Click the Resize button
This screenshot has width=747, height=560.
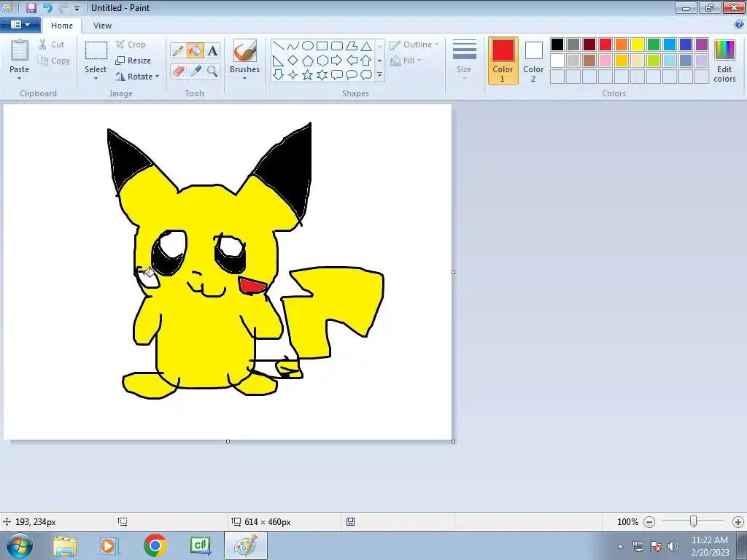pyautogui.click(x=133, y=61)
